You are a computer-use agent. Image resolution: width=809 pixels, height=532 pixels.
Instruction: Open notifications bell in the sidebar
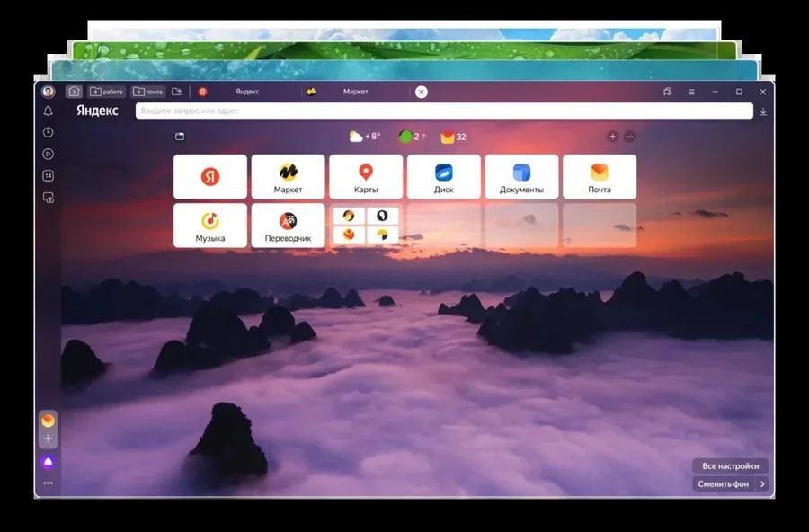tap(48, 111)
